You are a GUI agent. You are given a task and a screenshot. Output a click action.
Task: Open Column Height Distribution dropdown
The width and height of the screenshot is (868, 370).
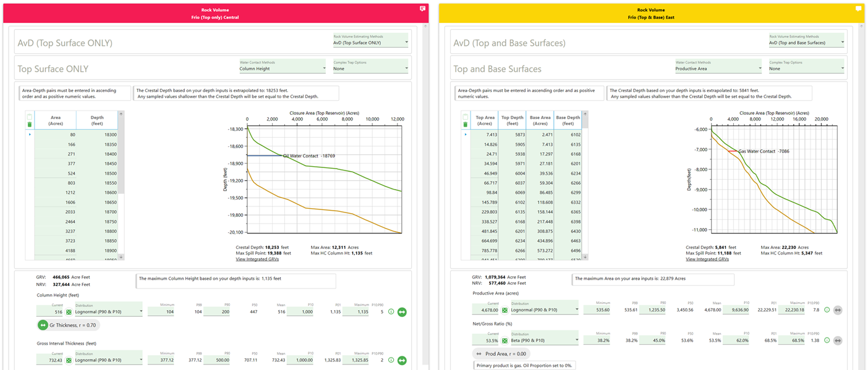click(108, 309)
